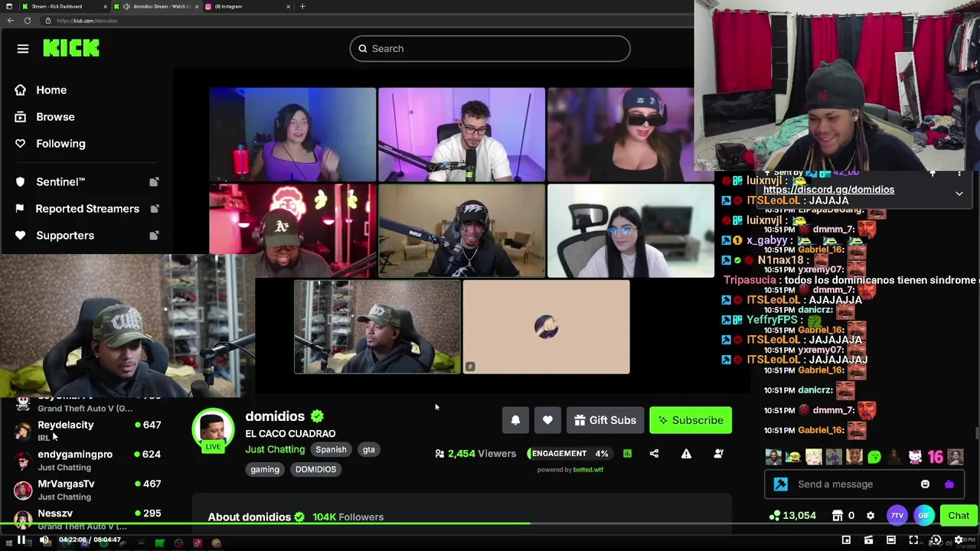Open the engagement stats chart icon
980x551 pixels.
627,454
